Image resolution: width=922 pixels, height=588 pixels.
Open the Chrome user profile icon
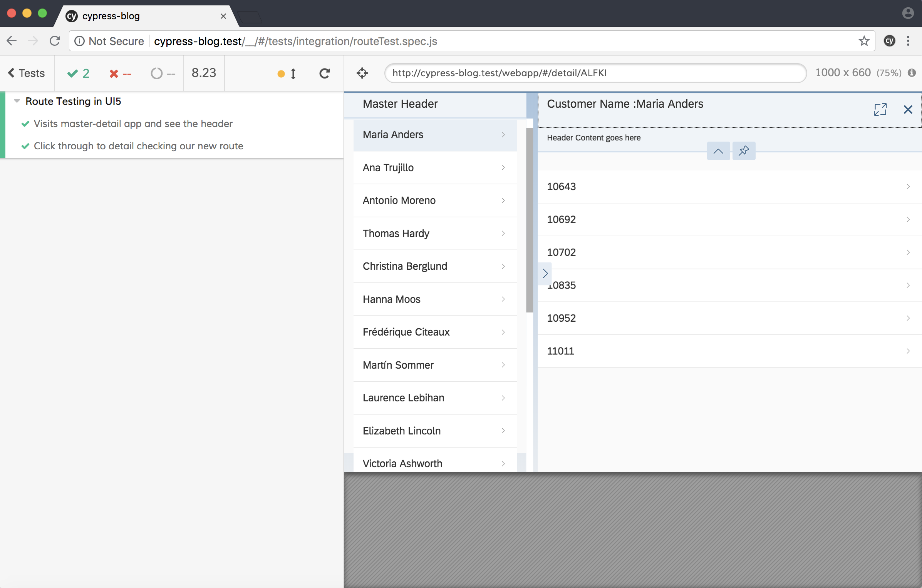click(x=908, y=13)
